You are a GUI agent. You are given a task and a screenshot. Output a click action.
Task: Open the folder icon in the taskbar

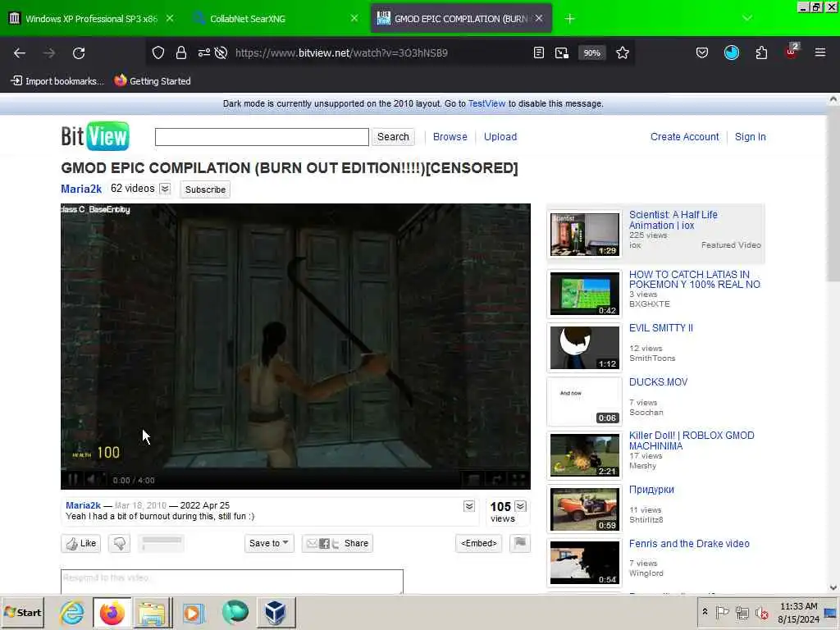tap(152, 612)
